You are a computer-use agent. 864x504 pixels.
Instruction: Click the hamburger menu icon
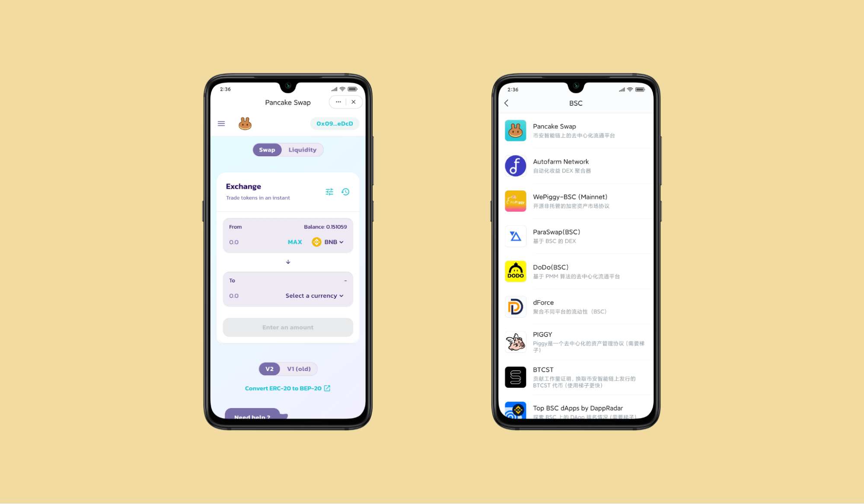[x=222, y=123]
